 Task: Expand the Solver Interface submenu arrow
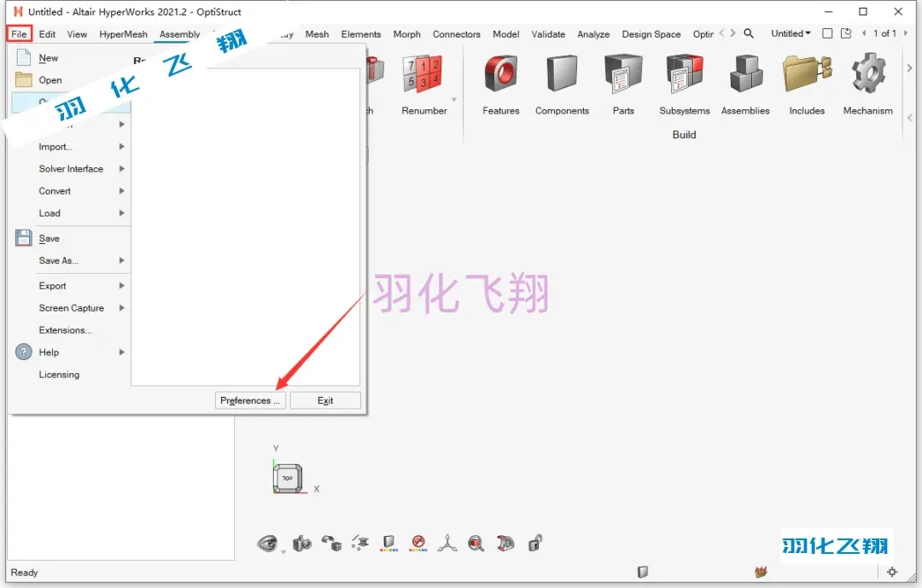pyautogui.click(x=122, y=169)
